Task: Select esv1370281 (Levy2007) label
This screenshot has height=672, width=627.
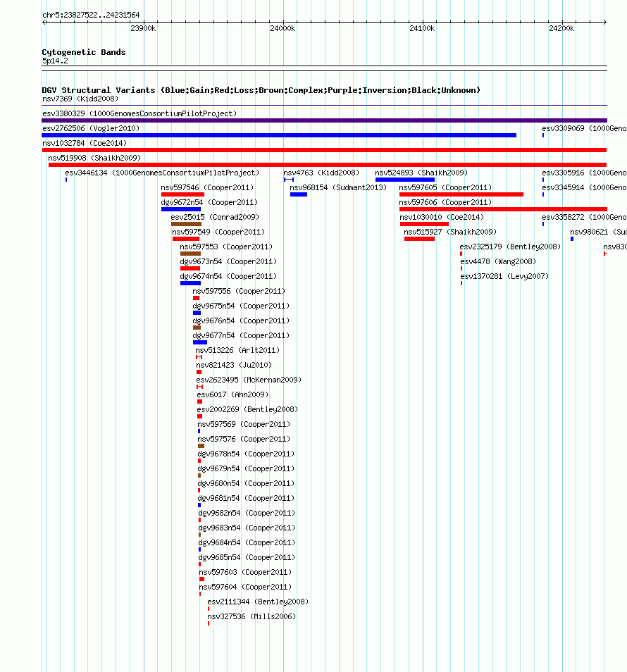Action: tap(504, 276)
